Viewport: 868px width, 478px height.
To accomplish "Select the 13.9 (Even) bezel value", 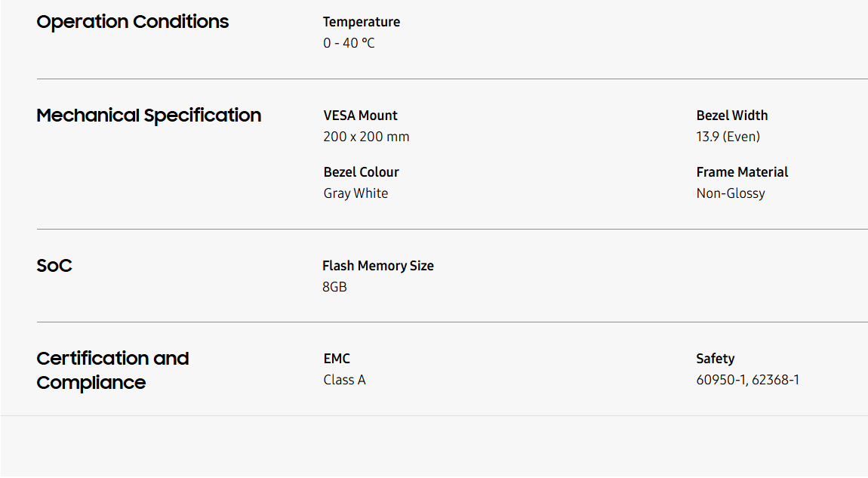I will [728, 137].
